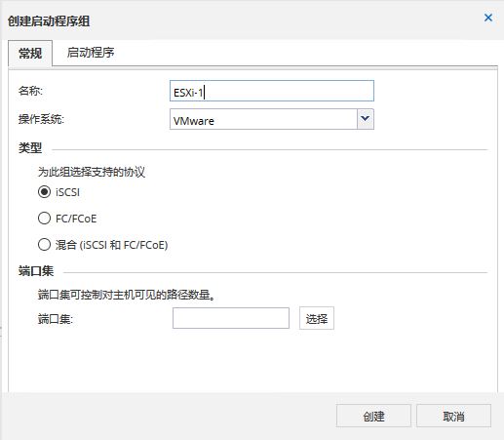Screen dimensions: 504x440
Task: Click the bold 端口集 section heading
Action: 36,271
